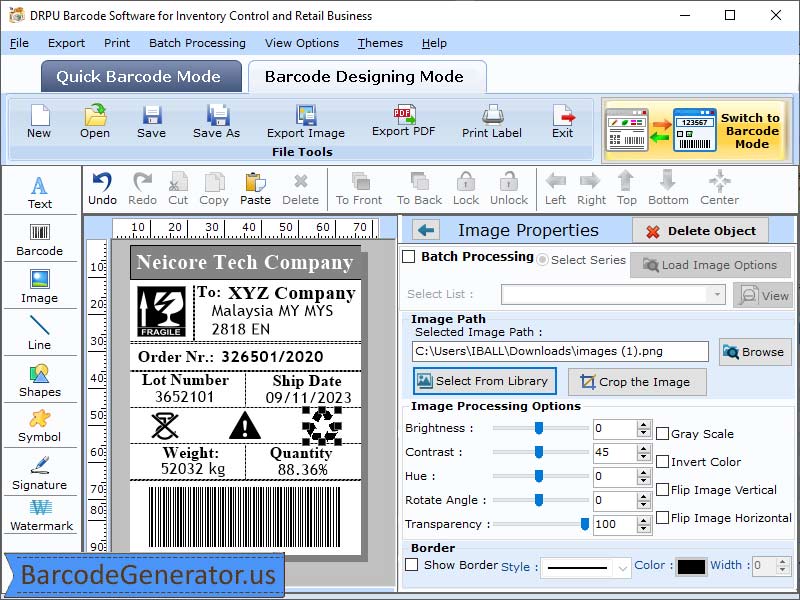800x600 pixels.
Task: Open the Themes menu
Action: click(x=380, y=43)
